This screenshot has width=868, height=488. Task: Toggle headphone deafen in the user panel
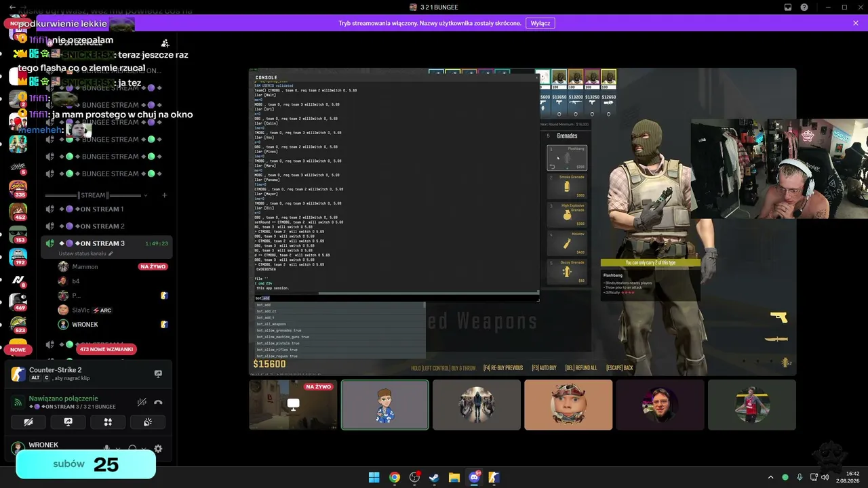click(x=133, y=449)
